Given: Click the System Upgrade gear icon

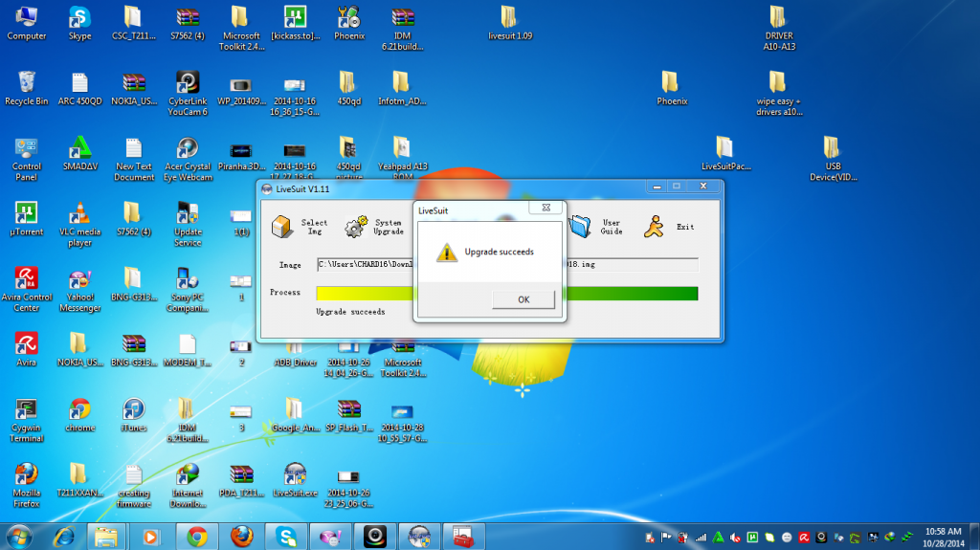Looking at the screenshot, I should 356,227.
